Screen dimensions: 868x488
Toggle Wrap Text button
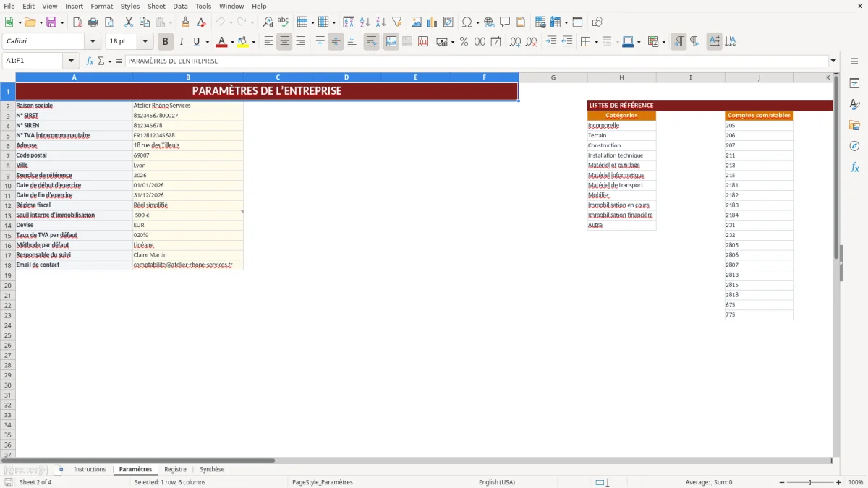tap(372, 42)
